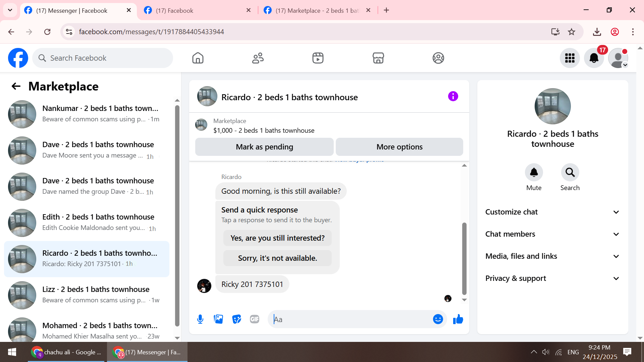Open Facebook notifications bell

(594, 58)
